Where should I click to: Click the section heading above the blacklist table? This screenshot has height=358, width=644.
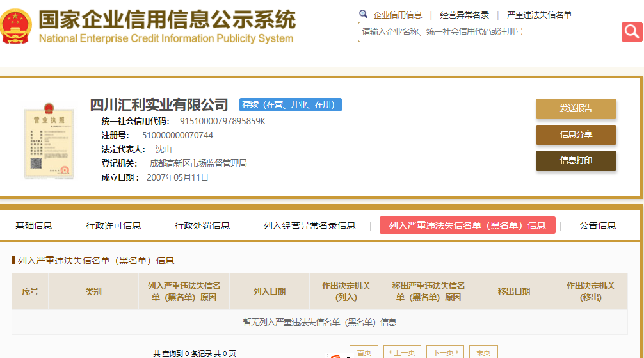point(95,261)
